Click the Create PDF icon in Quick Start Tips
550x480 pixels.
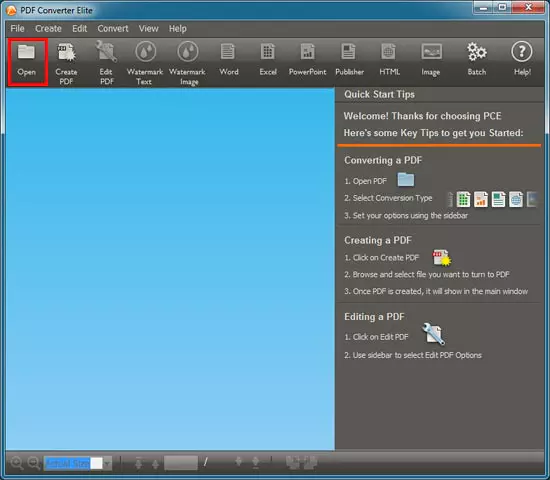point(442,258)
